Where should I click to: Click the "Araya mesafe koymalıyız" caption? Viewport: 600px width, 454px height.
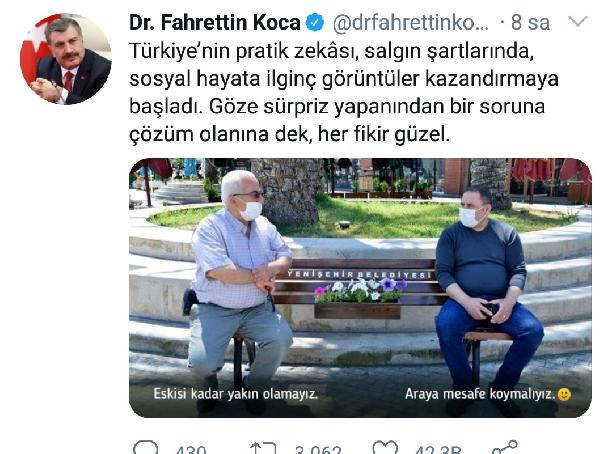pos(480,394)
